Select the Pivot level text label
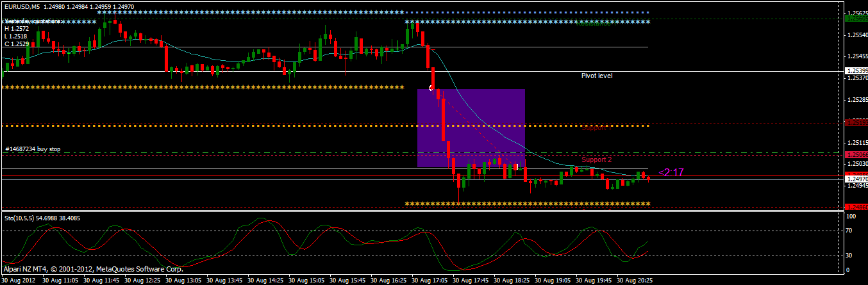 pos(596,76)
